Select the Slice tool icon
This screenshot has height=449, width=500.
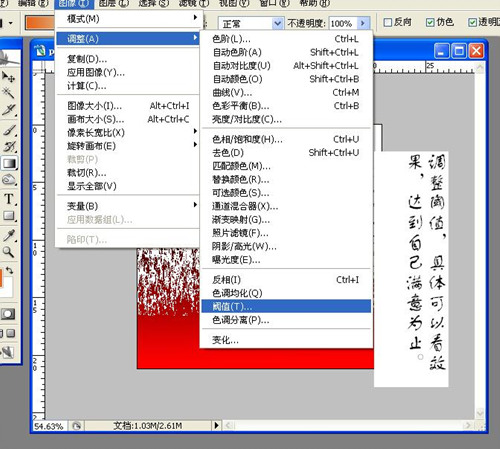pyautogui.click(x=9, y=110)
